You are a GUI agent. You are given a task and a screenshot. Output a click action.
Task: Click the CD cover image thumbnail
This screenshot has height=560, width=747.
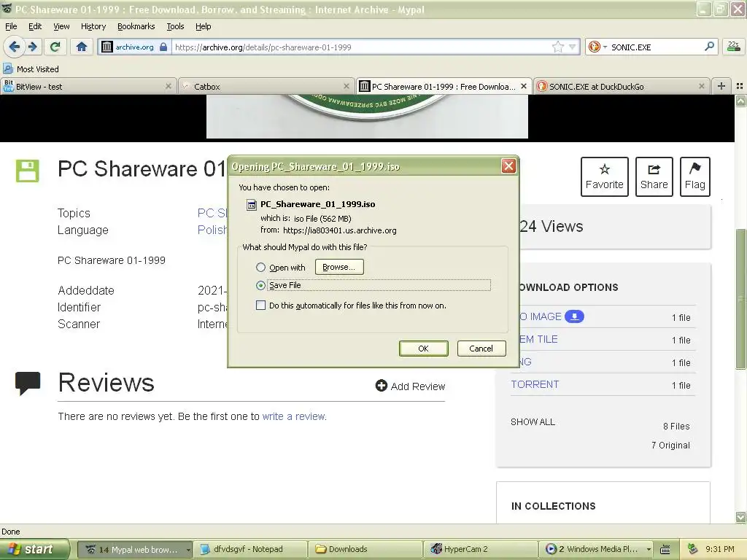tap(367, 117)
